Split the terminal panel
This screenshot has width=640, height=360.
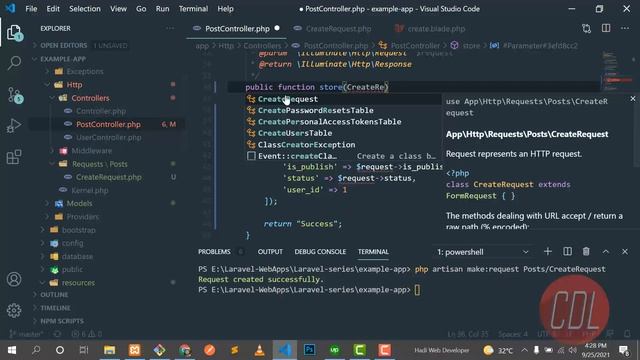point(567,251)
